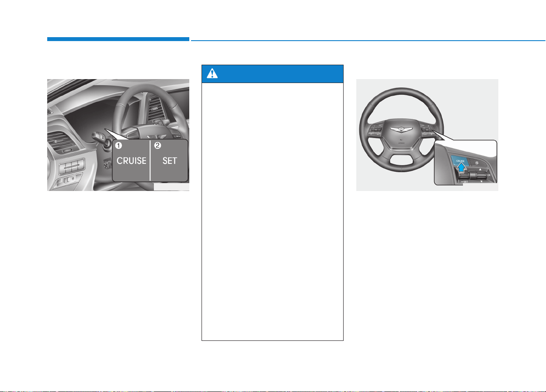
Task: Click the SET indicator label in the cluster callout
Action: (170, 161)
